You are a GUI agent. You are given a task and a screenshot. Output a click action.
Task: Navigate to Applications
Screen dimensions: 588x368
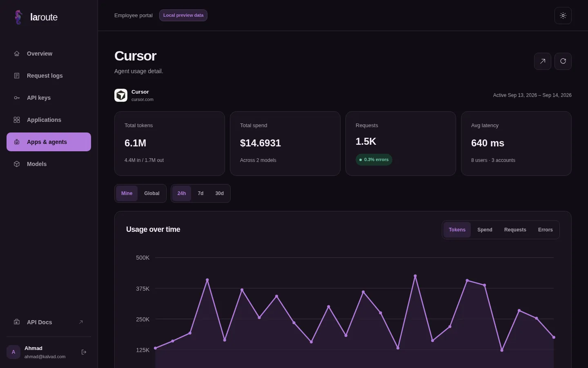[x=49, y=120]
